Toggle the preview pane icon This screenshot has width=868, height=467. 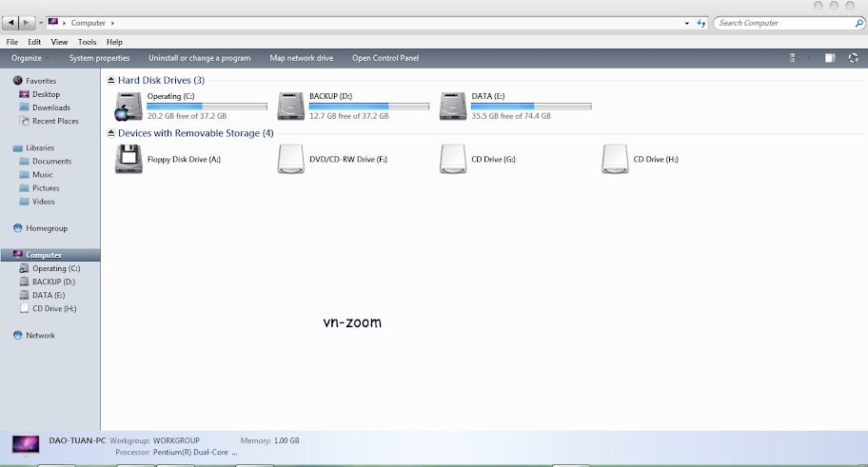829,58
